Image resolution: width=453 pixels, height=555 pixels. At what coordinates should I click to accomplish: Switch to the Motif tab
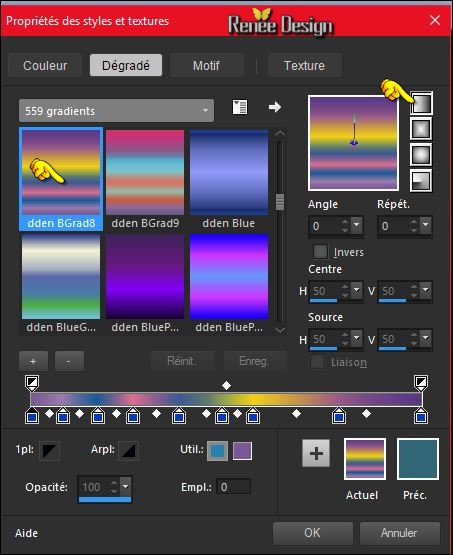point(206,65)
